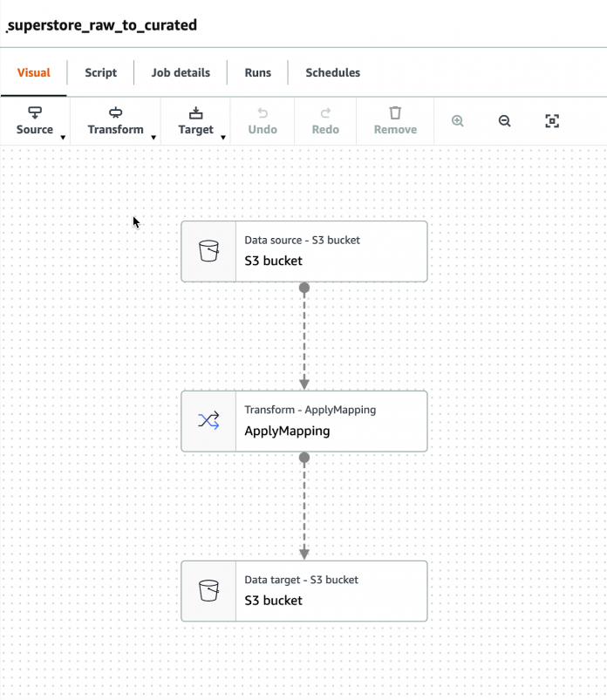Click the fit-to-screen layout icon

pyautogui.click(x=552, y=121)
